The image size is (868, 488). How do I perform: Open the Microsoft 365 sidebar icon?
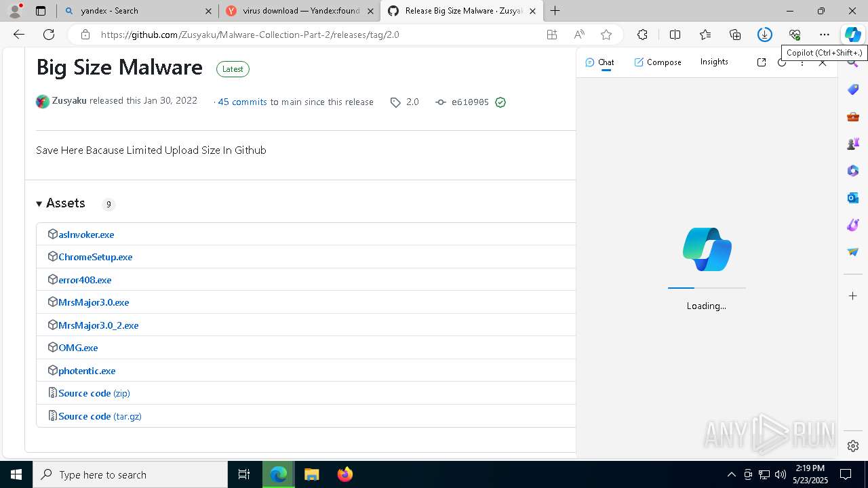[853, 171]
